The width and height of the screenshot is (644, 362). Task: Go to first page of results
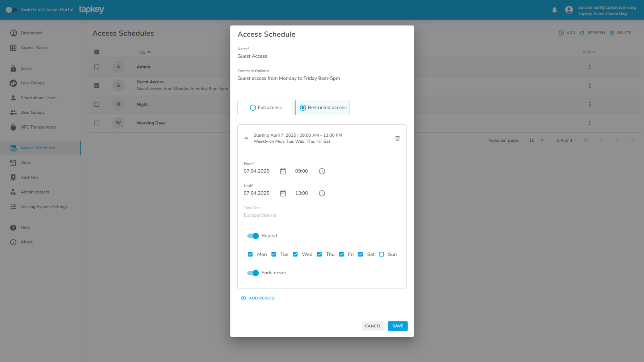coord(586,140)
